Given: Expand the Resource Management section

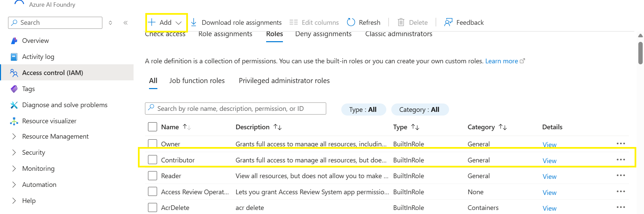Looking at the screenshot, I should click(x=14, y=136).
